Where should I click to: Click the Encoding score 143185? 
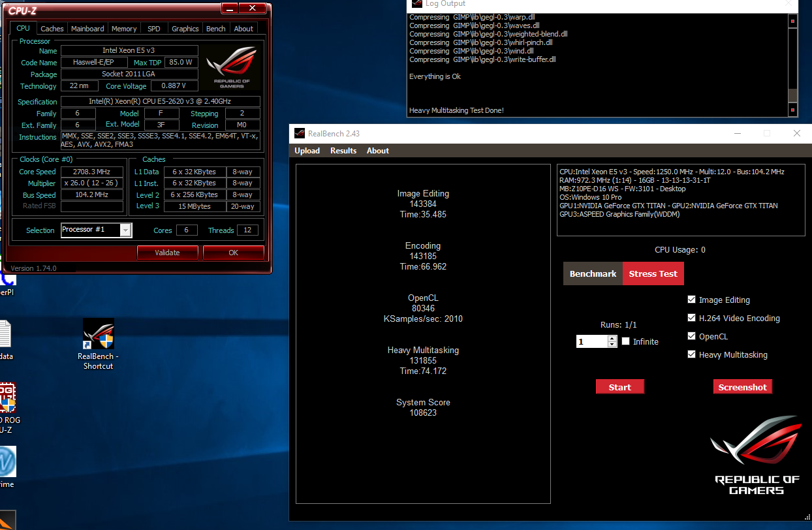(423, 256)
